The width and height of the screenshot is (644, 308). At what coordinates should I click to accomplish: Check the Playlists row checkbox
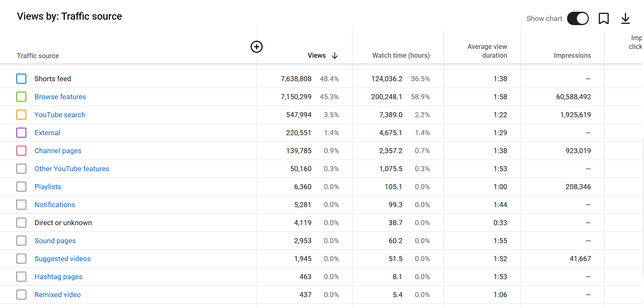21,187
